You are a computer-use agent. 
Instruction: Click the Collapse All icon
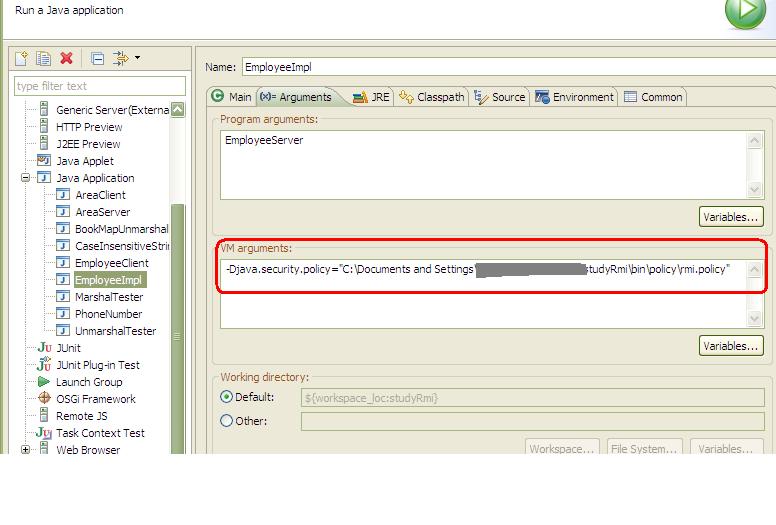click(97, 58)
